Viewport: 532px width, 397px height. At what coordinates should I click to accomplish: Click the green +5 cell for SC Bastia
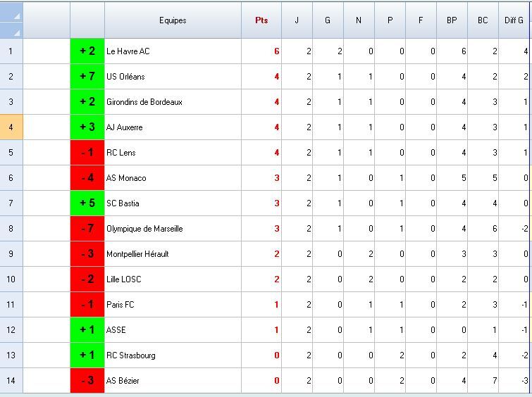click(x=87, y=203)
